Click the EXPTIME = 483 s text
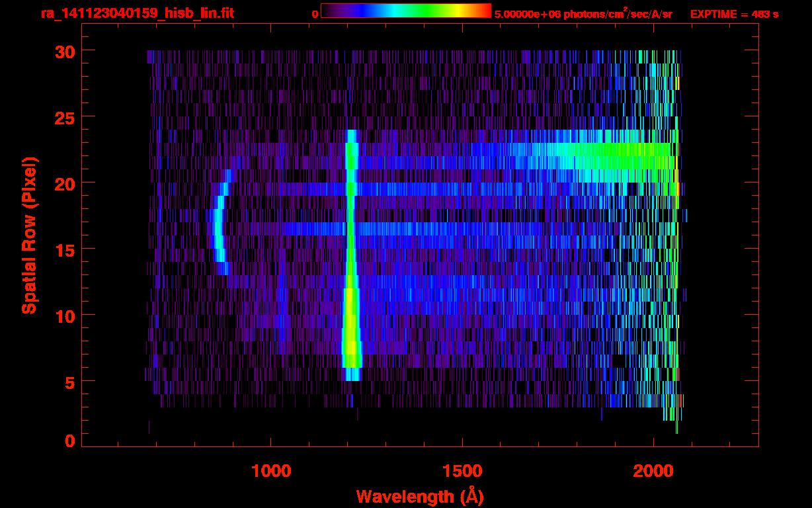The height and width of the screenshot is (508, 812). (x=734, y=14)
